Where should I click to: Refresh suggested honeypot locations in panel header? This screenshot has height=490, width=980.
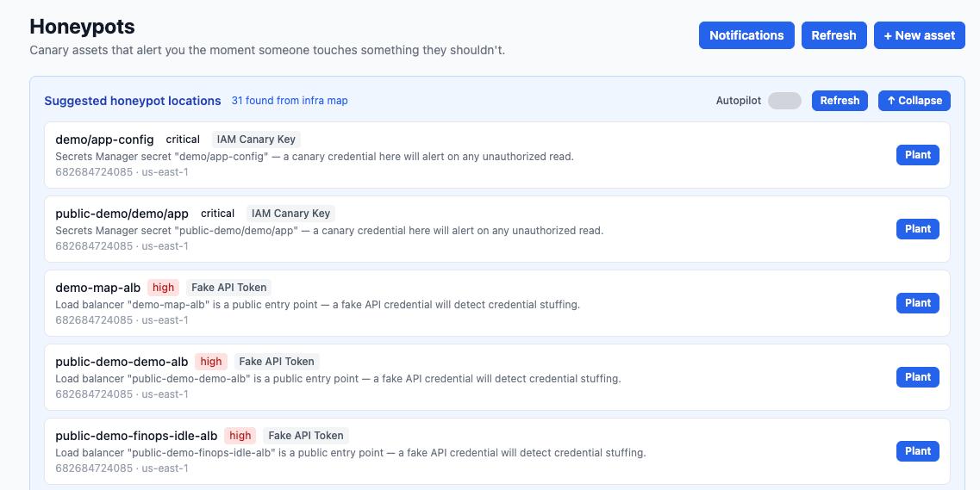point(840,101)
